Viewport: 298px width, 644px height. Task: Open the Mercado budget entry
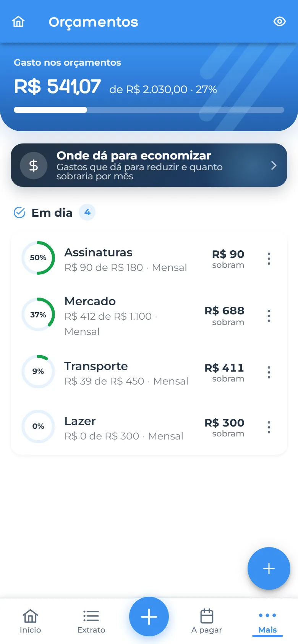pyautogui.click(x=149, y=316)
